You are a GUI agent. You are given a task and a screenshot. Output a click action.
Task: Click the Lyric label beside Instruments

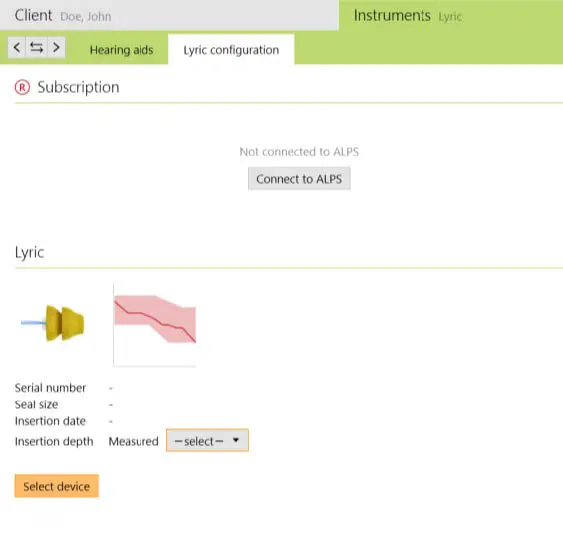coord(450,17)
